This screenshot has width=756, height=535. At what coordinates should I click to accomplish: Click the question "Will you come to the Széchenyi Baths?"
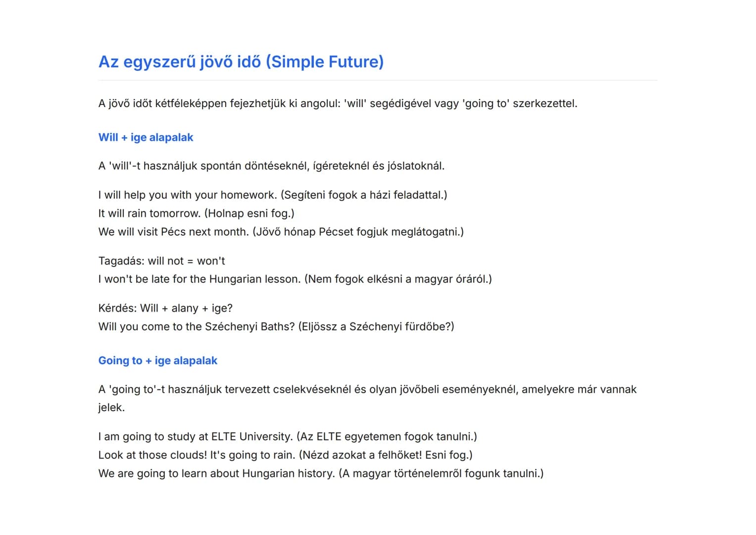click(x=197, y=327)
